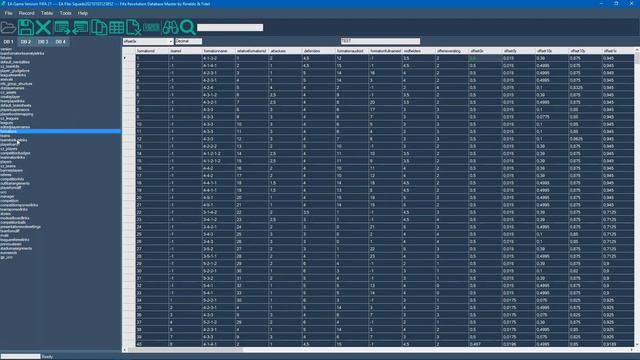Screen dimensions: 640x360
Task: Click the formation name cell 4-3-1-2
Action: click(x=219, y=95)
